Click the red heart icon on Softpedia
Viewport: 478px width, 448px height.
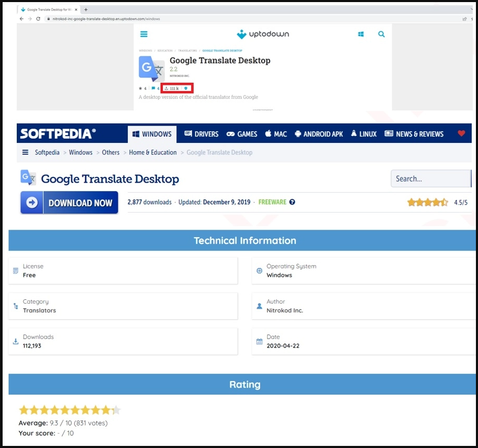tap(461, 133)
